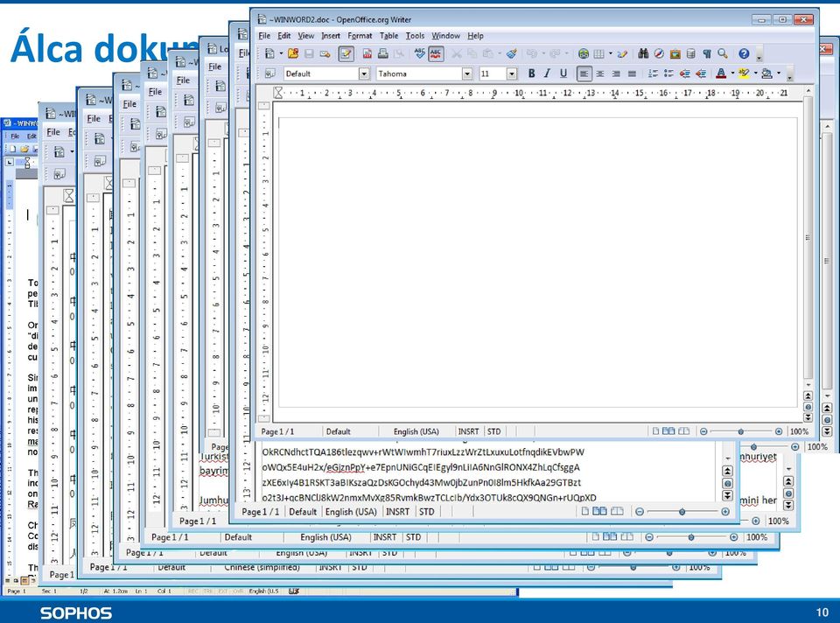
Task: Show Draw Functions in front Writer toolbar
Action: (622, 53)
